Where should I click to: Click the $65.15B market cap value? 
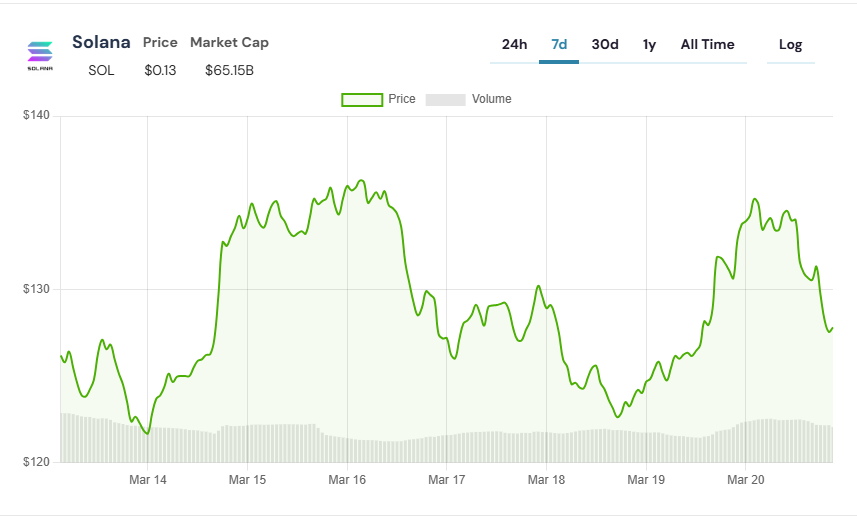pyautogui.click(x=229, y=71)
